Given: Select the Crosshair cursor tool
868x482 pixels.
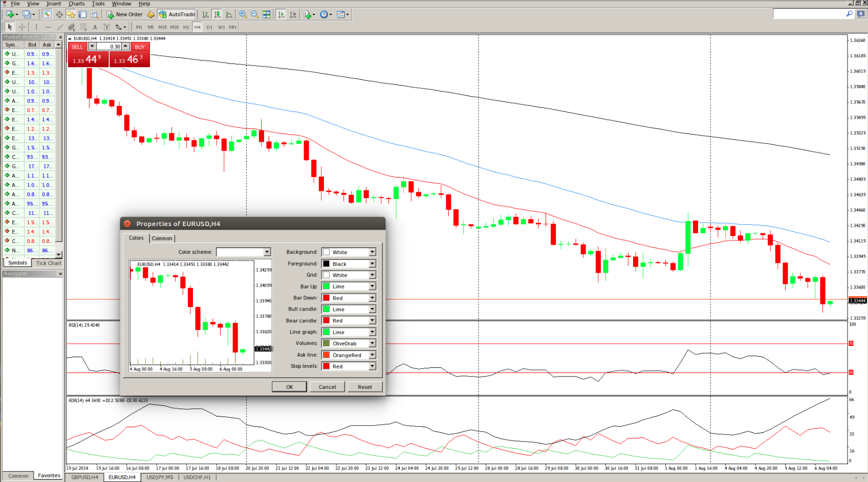Looking at the screenshot, I should click(x=22, y=27).
